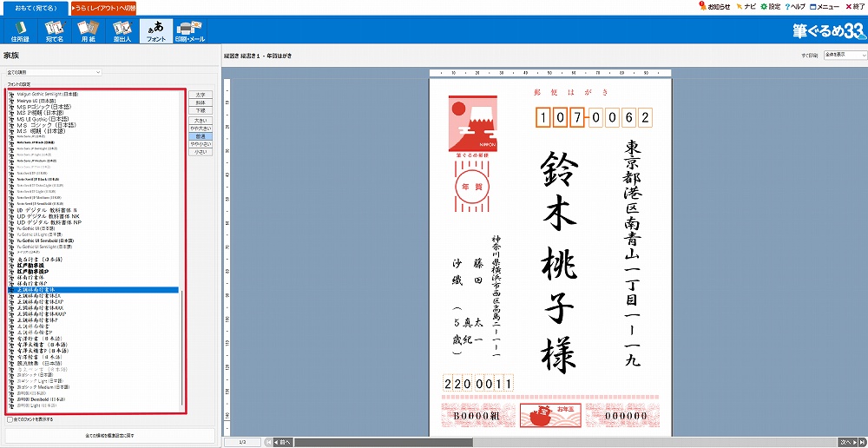Select 游ゴシック Medium font
The width and height of the screenshot is (868, 448).
[43, 386]
